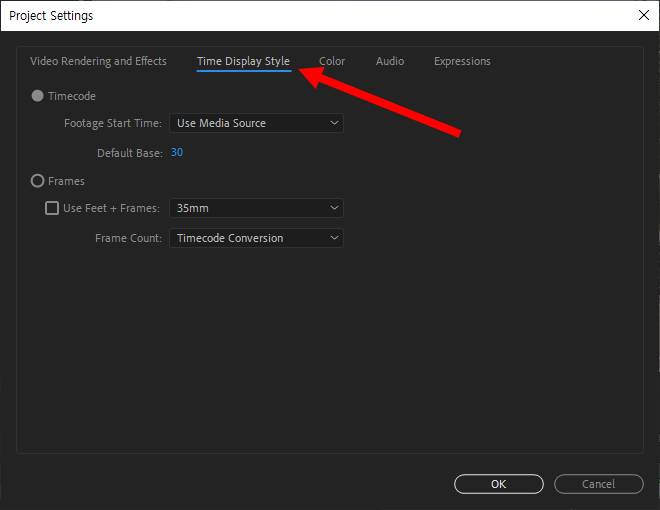Screen dimensions: 660x510
Task: Click the Frame Count label
Action: (128, 238)
